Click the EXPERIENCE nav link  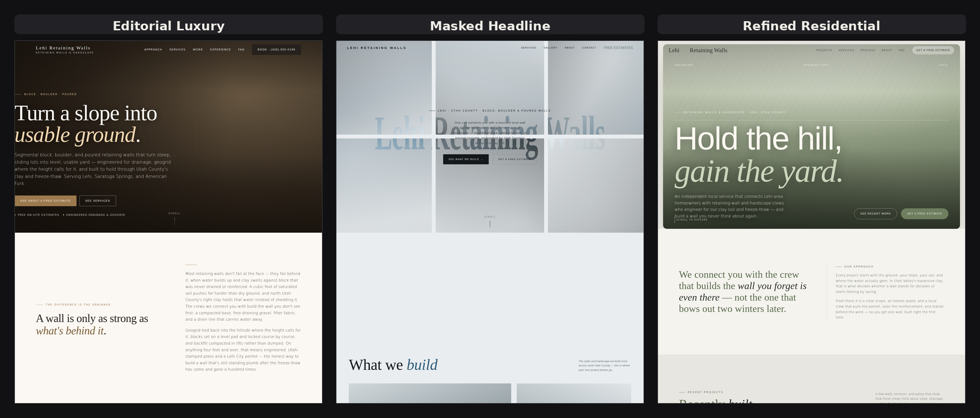(x=220, y=50)
